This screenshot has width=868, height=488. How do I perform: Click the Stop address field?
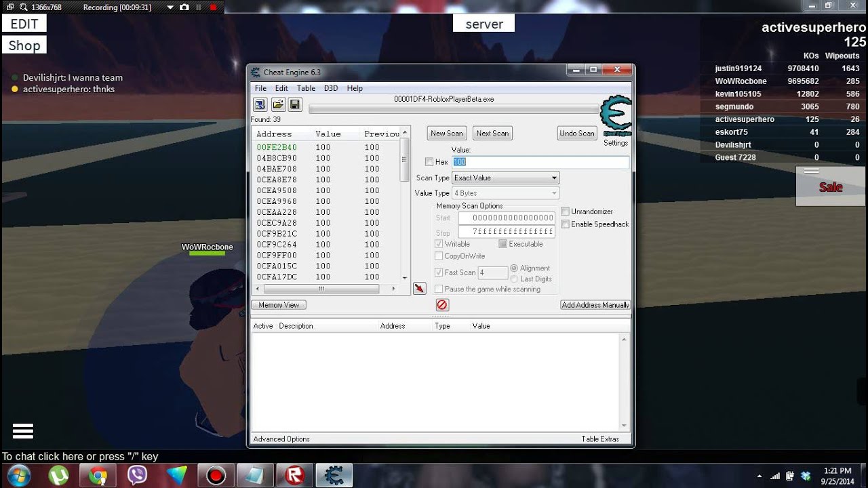(507, 231)
